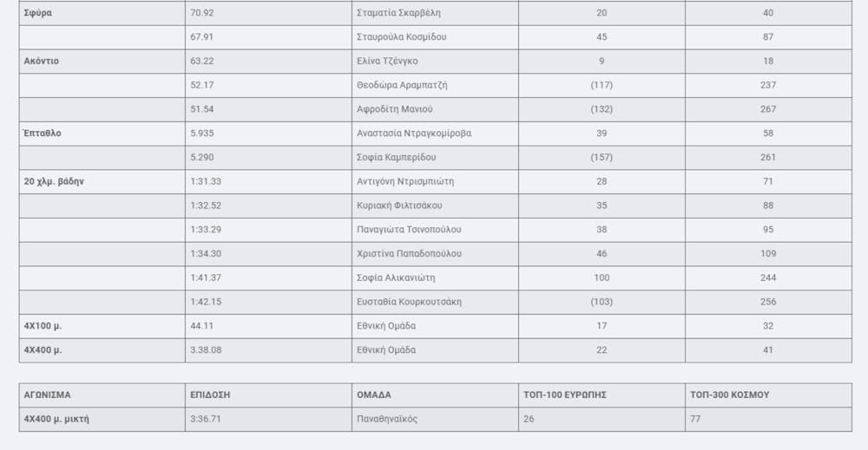
Task: Click the 4X100 μ. event label
Action: (x=43, y=326)
